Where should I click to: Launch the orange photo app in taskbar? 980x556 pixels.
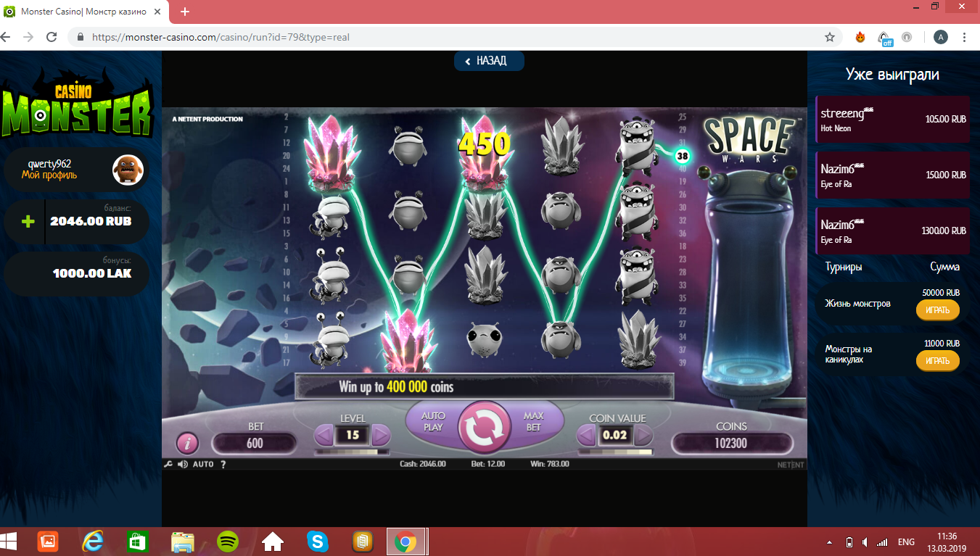pos(48,542)
